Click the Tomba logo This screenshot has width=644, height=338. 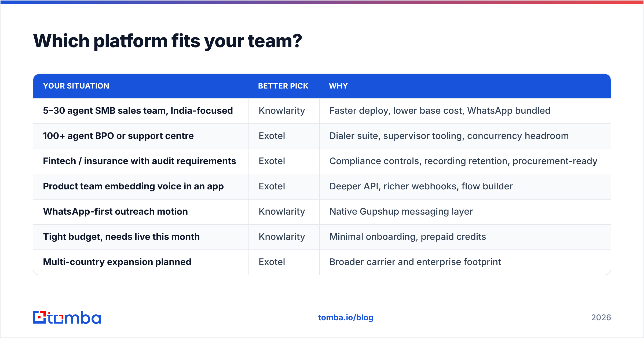pyautogui.click(x=67, y=317)
